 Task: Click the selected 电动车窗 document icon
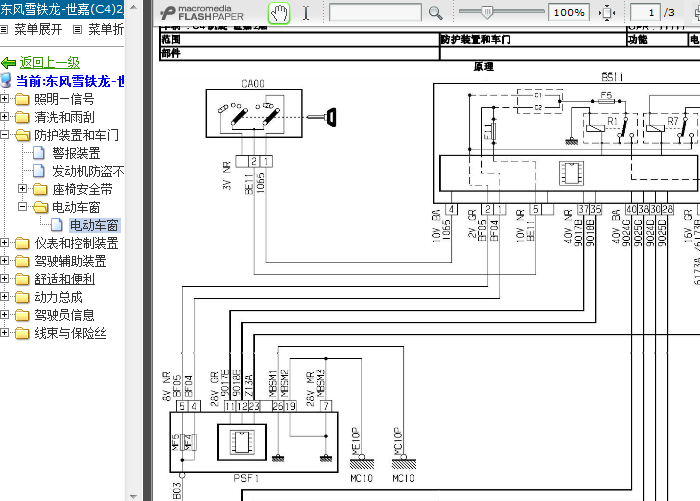click(57, 225)
